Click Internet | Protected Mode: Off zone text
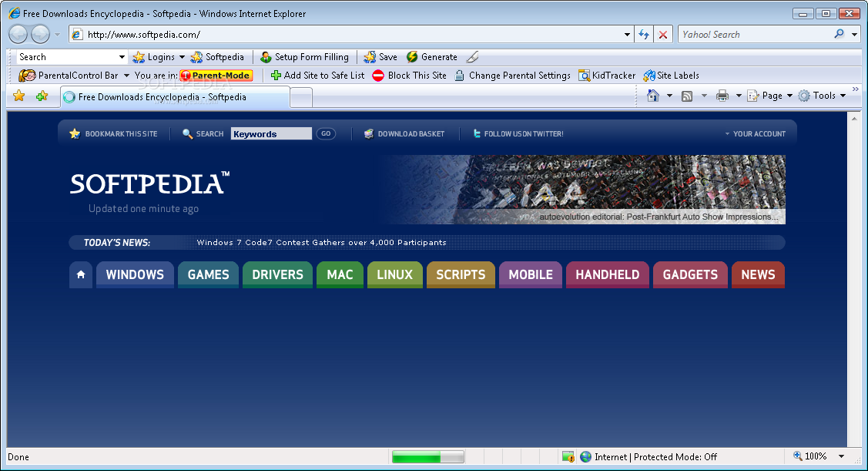 pyautogui.click(x=655, y=456)
